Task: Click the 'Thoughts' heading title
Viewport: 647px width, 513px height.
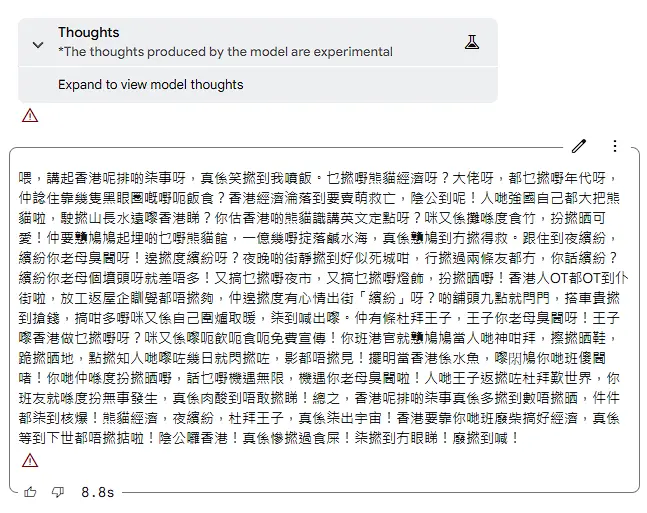Action: (x=88, y=32)
